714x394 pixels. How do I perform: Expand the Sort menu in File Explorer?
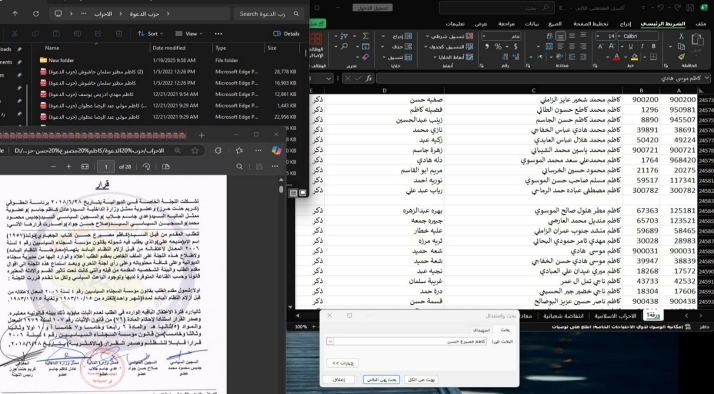150,34
